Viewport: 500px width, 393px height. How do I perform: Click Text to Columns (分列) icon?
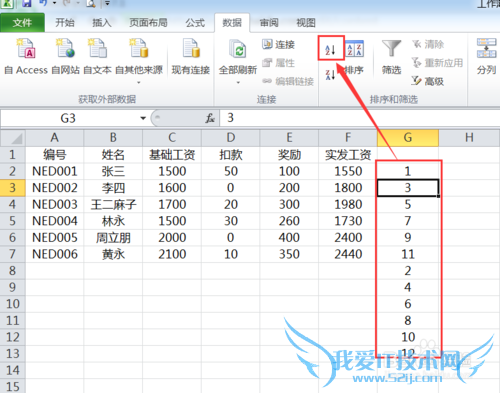click(487, 48)
